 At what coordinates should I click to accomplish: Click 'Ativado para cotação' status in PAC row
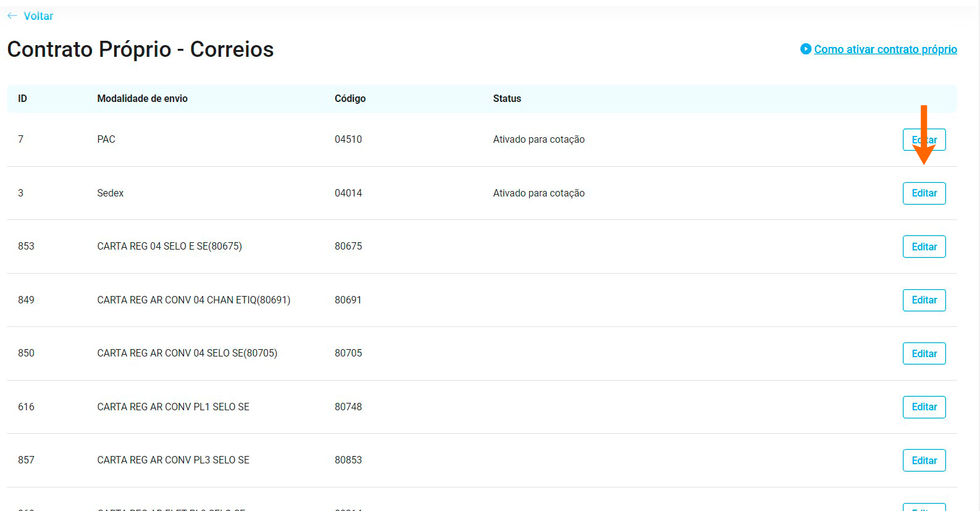(x=538, y=140)
